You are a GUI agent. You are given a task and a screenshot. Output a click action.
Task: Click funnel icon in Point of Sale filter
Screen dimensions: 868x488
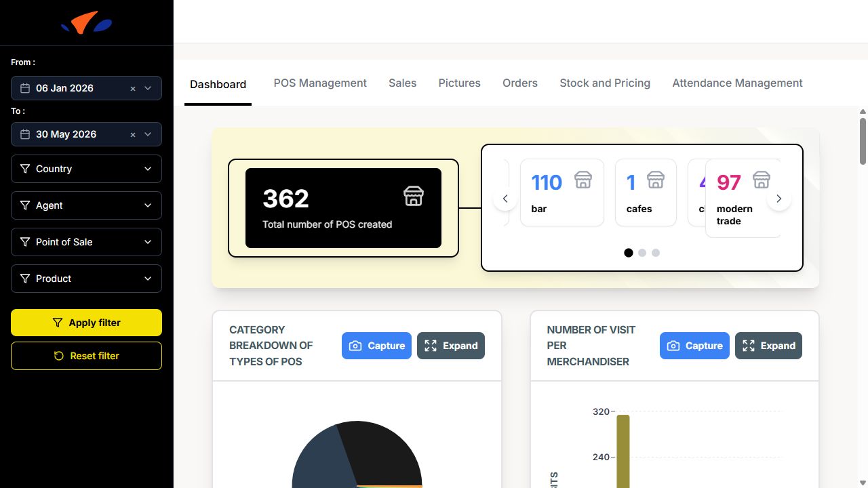(x=25, y=242)
